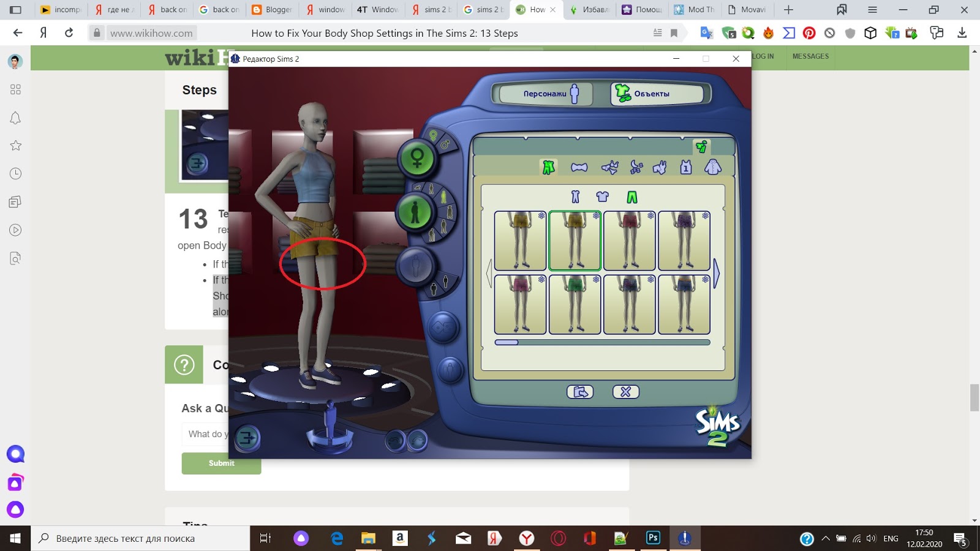Click the exit arrow button in Body Shop
Viewport: 980px width, 551px height.
click(x=247, y=438)
